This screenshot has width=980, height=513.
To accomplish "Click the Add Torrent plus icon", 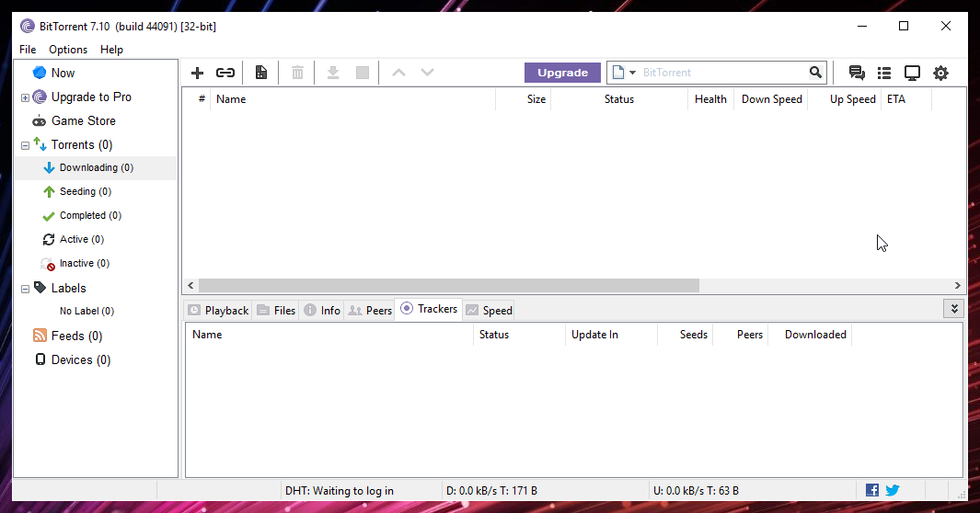I will tap(198, 73).
